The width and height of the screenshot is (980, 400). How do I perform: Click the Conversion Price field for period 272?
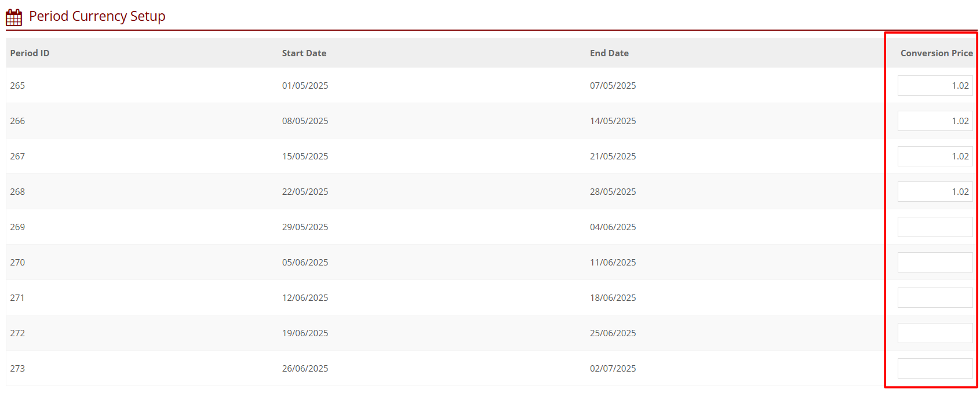(934, 333)
